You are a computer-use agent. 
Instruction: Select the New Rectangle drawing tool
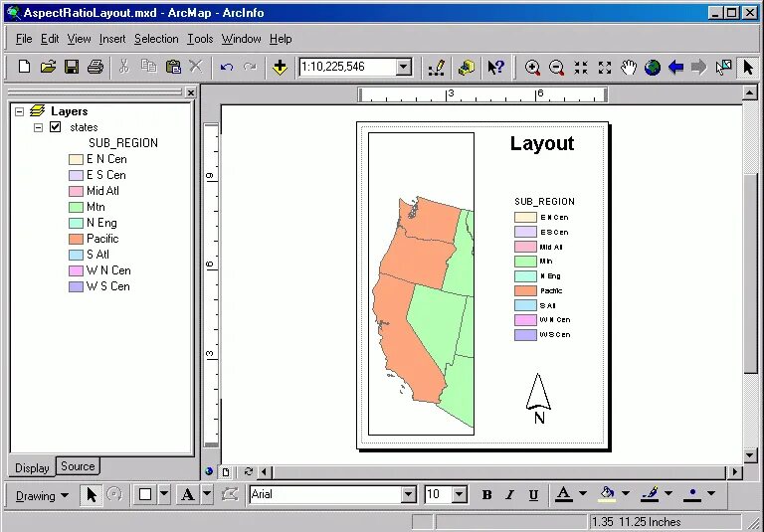[145, 494]
